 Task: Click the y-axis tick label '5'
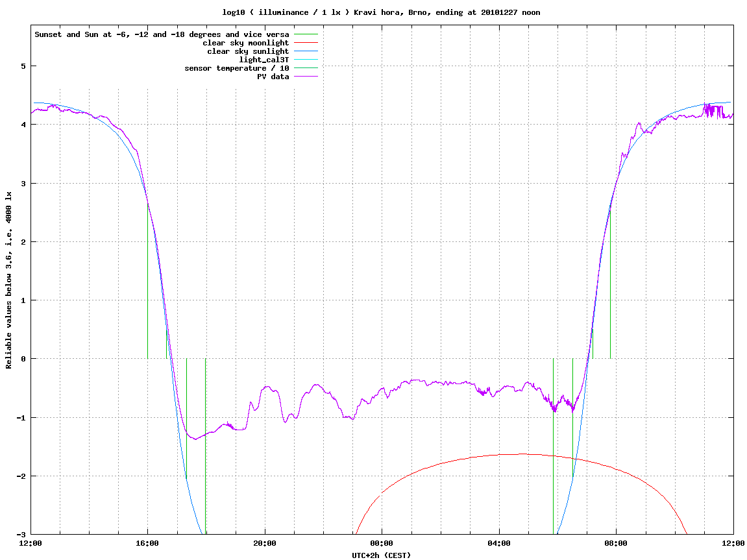pyautogui.click(x=23, y=66)
